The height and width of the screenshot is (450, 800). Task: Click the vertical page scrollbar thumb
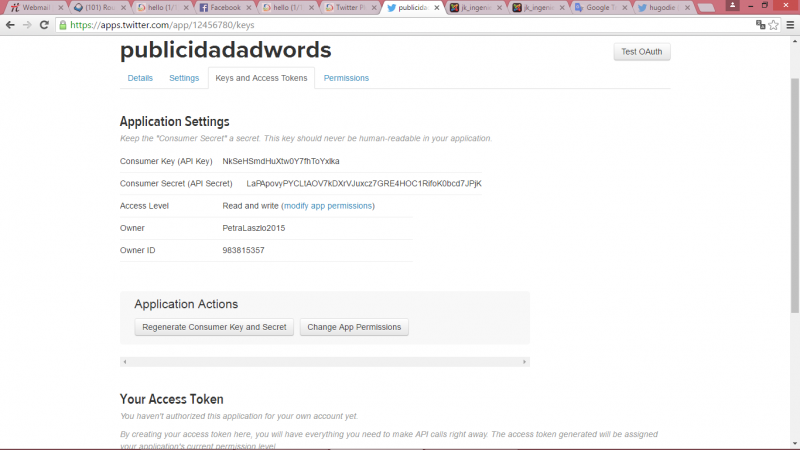coord(795,195)
